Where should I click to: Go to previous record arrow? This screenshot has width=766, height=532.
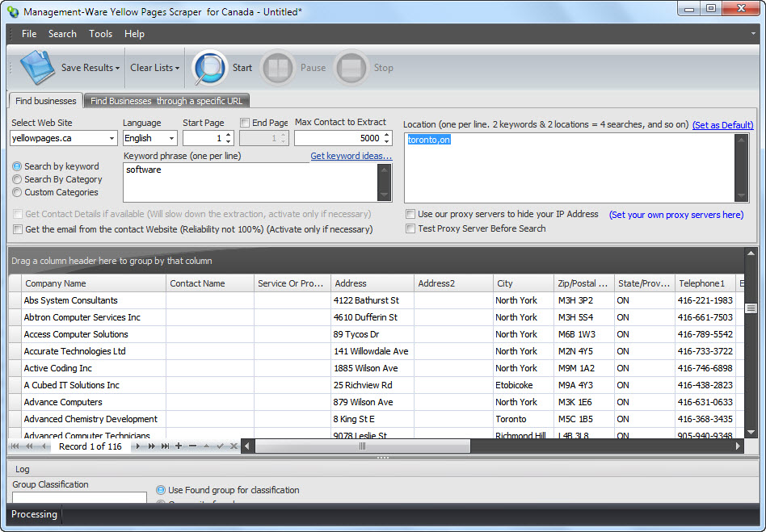pyautogui.click(x=44, y=446)
